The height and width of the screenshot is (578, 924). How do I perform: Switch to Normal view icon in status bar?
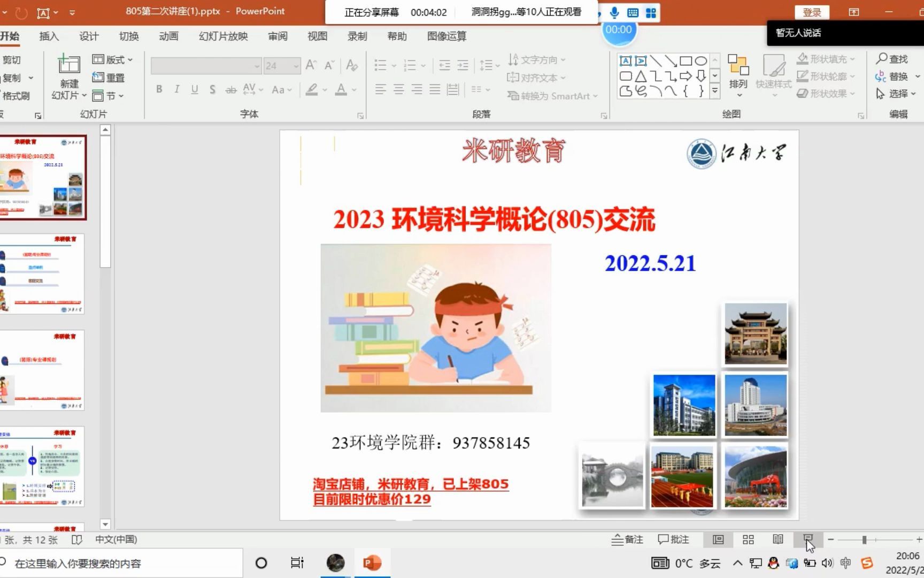[x=718, y=539]
